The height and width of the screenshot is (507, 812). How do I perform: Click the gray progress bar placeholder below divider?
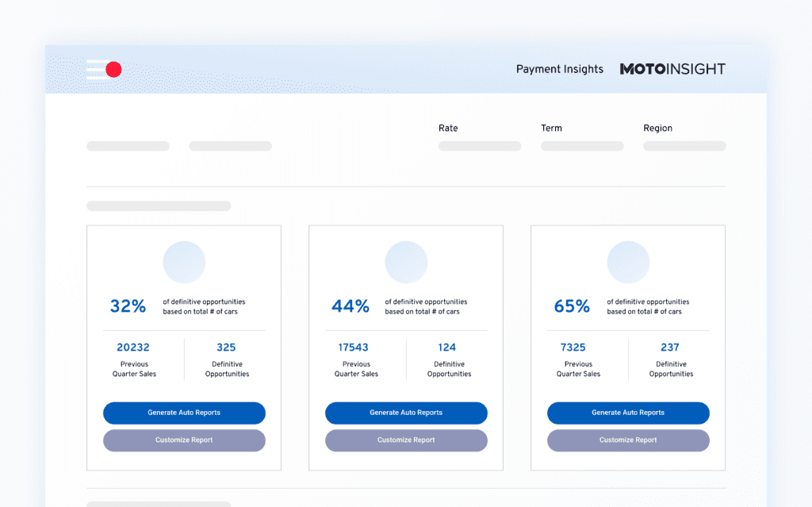(159, 205)
